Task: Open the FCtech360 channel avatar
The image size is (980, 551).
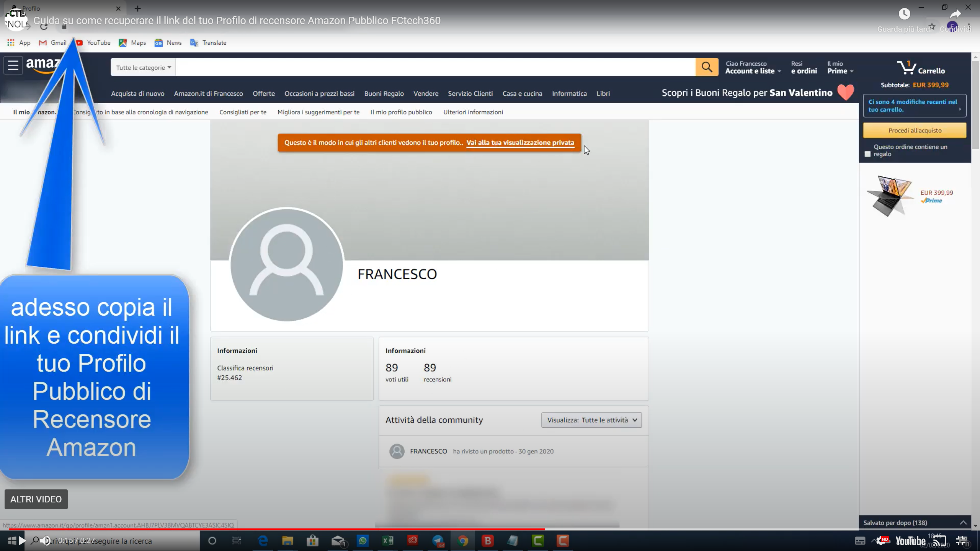Action: (15, 19)
